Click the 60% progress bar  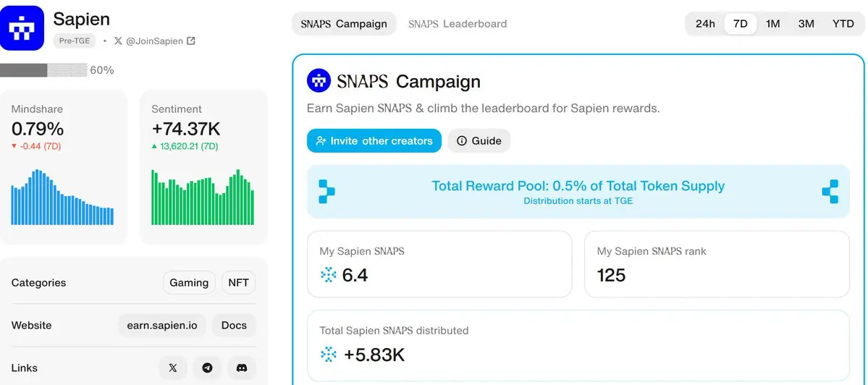tap(43, 70)
